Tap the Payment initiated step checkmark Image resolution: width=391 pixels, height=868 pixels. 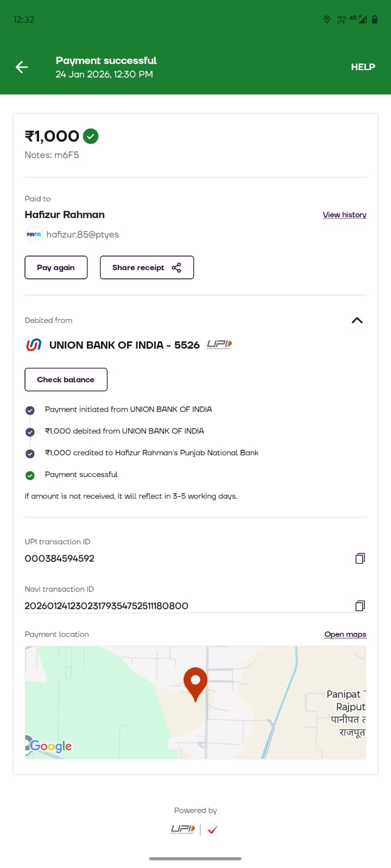[x=30, y=410]
